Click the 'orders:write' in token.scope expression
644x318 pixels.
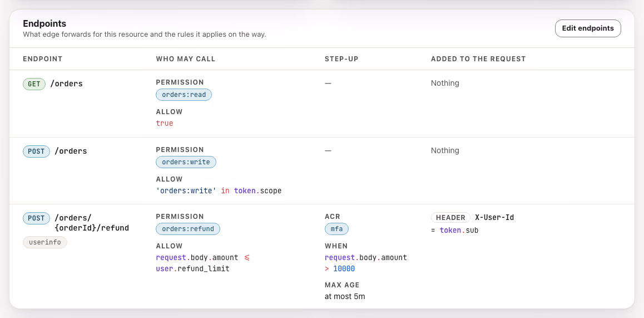coord(219,191)
